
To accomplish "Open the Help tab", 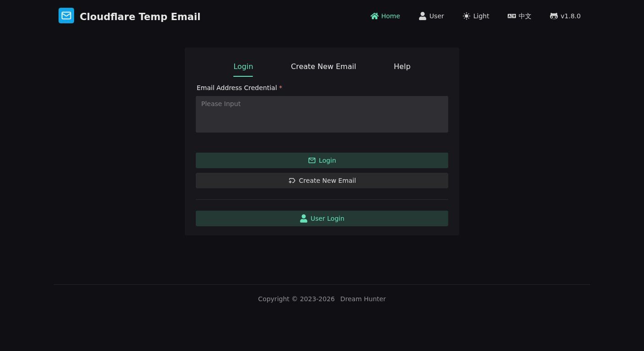I will point(402,66).
